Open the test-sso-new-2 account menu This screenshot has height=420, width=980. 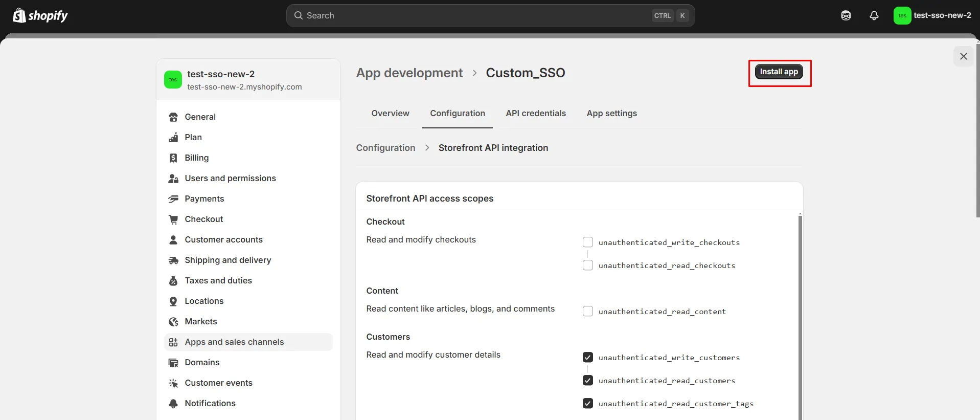pyautogui.click(x=932, y=16)
